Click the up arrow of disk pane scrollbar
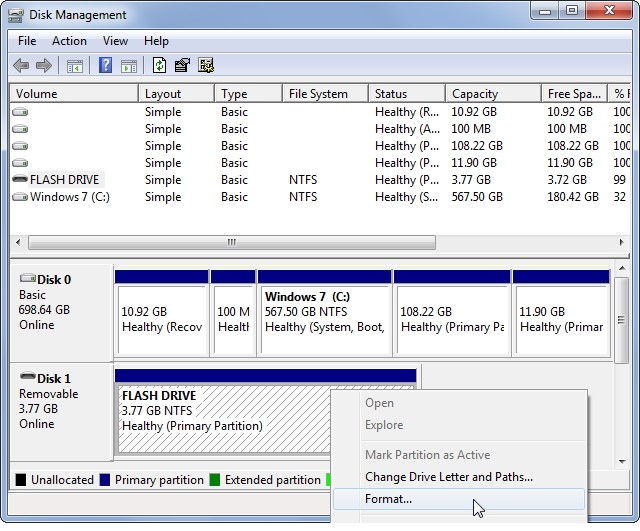 pyautogui.click(x=622, y=269)
